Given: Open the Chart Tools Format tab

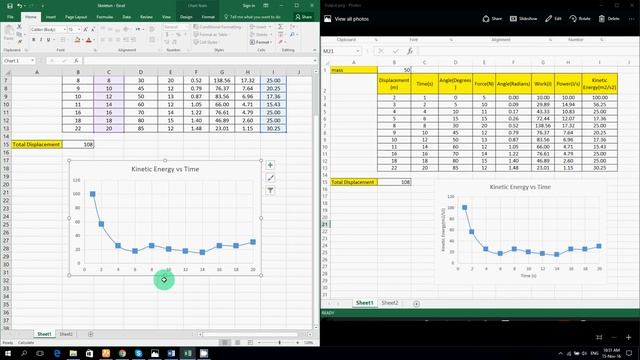Looking at the screenshot, I should click(208, 17).
